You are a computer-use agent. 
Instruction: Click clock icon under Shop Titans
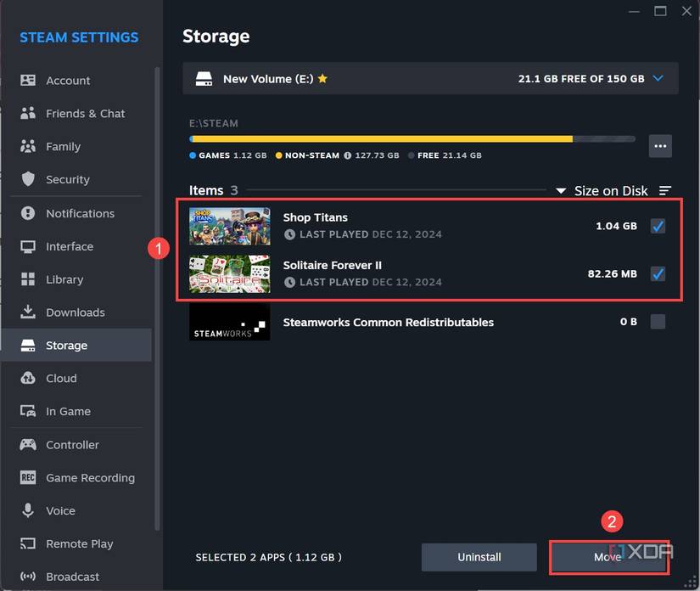(289, 234)
